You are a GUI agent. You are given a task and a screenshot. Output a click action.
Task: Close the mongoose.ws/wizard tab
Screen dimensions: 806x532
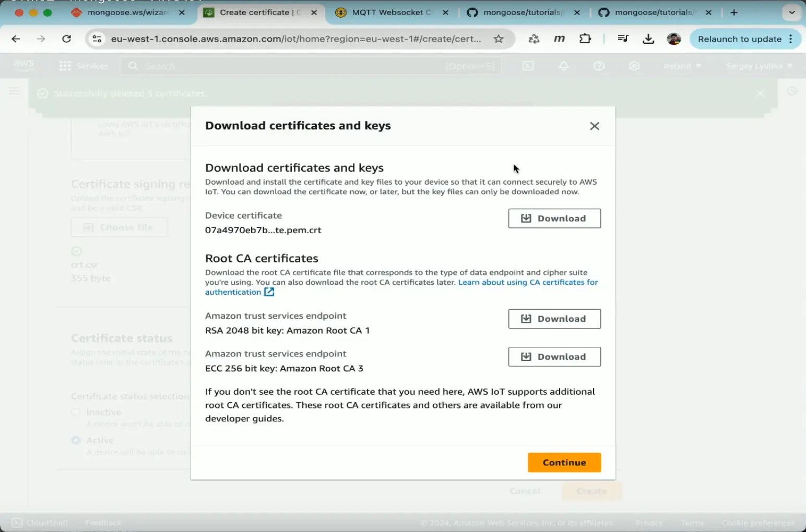coord(182,13)
